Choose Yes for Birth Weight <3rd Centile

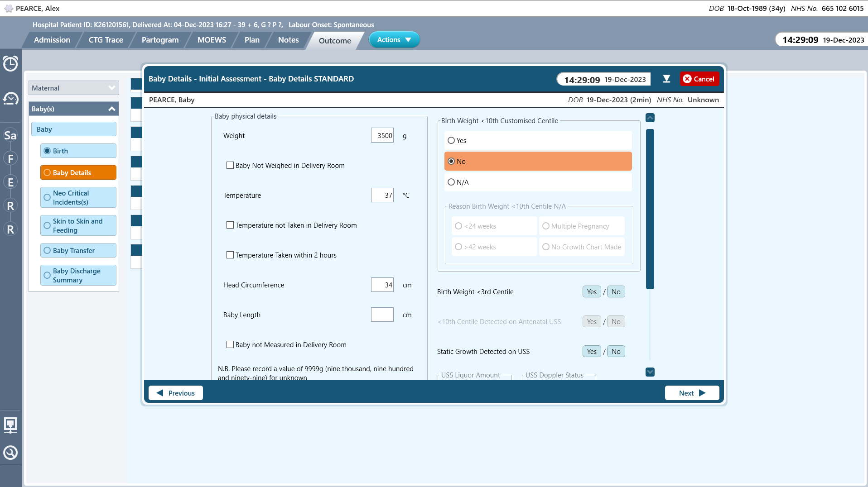coord(592,292)
